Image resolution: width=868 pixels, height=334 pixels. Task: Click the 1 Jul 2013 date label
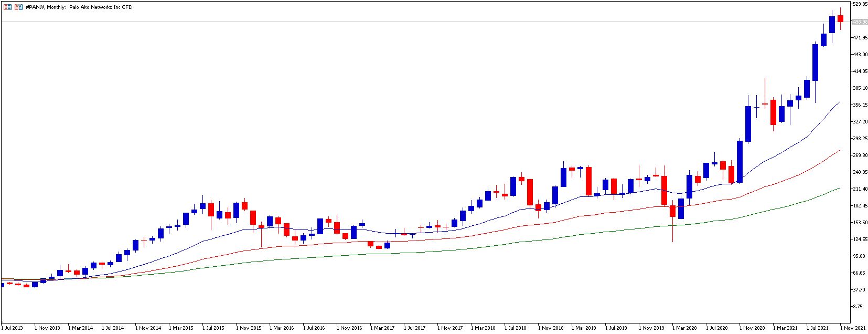point(13,328)
